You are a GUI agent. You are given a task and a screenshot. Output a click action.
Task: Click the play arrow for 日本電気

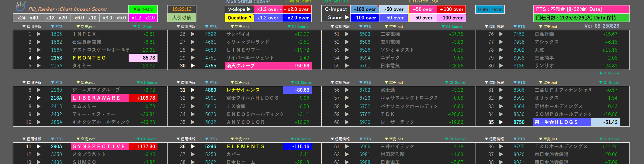pos(347,66)
